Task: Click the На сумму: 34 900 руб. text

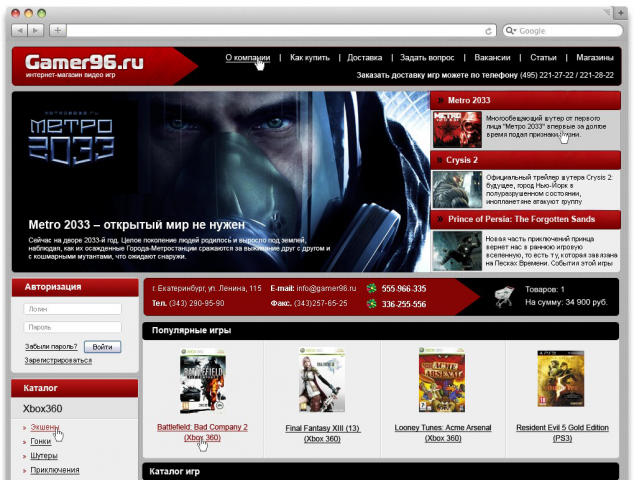Action: [x=566, y=302]
